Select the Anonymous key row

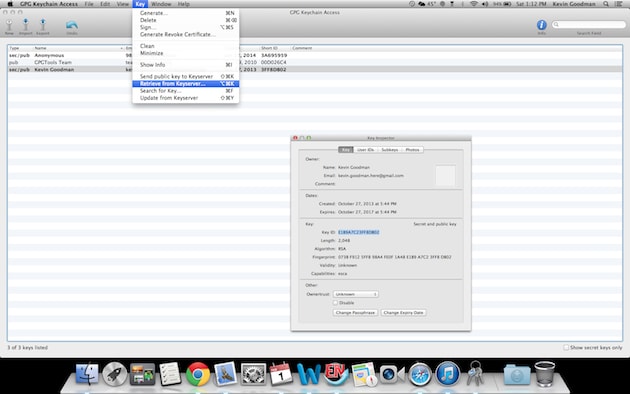[315, 55]
